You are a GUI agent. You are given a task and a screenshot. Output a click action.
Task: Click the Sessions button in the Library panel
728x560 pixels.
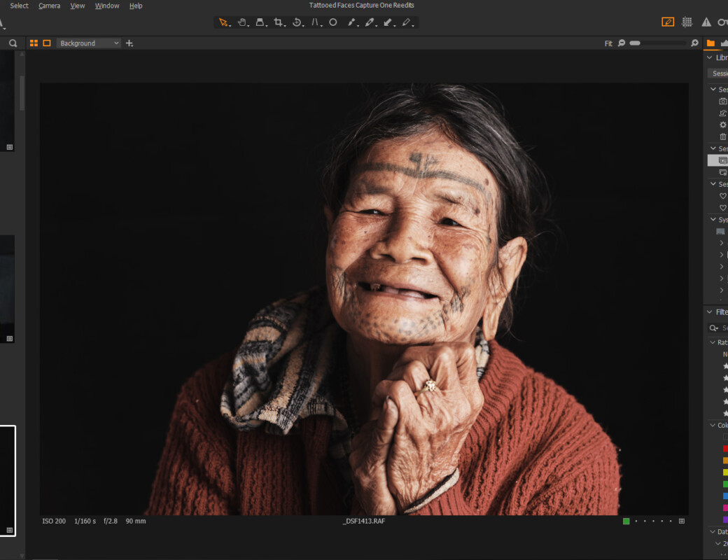tap(721, 73)
